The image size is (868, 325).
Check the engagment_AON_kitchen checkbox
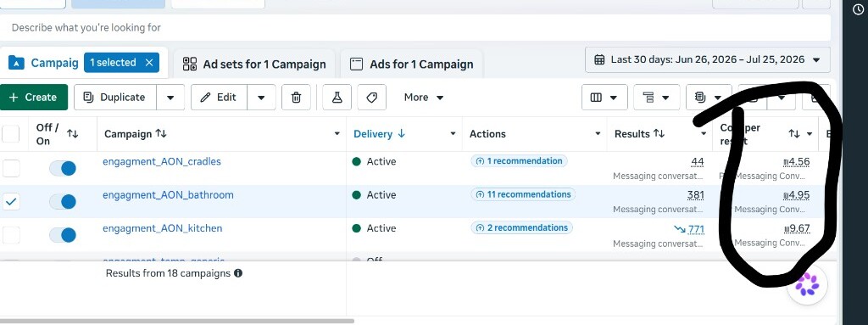point(11,235)
